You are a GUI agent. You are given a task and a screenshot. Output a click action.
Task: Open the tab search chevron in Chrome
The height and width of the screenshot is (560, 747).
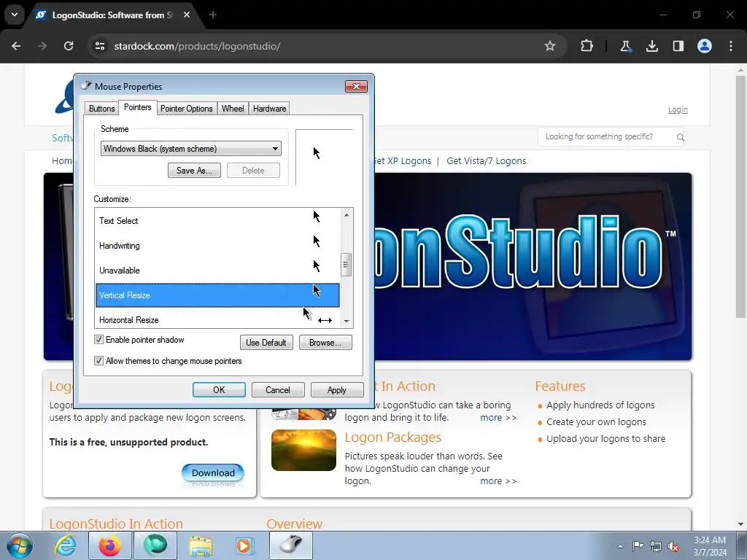pos(15,15)
